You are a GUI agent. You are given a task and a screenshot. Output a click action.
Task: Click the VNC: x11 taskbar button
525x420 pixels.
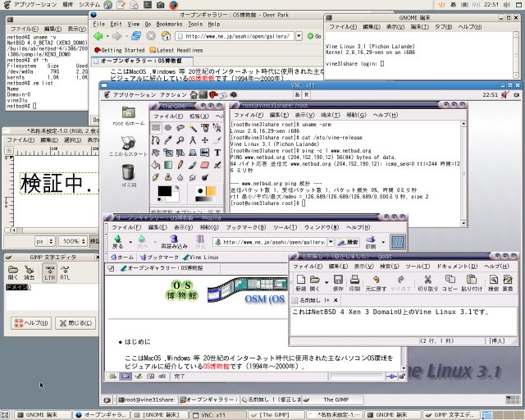pyautogui.click(x=218, y=414)
